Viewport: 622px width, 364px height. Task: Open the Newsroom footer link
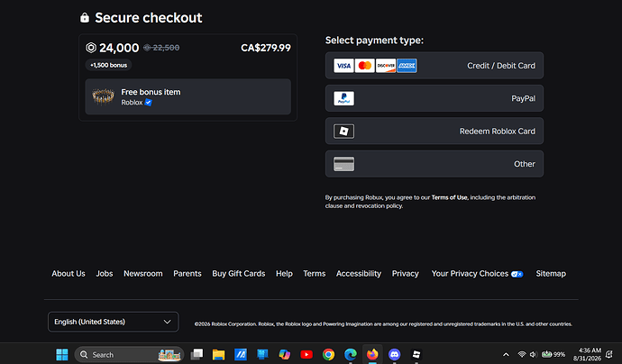tap(142, 274)
